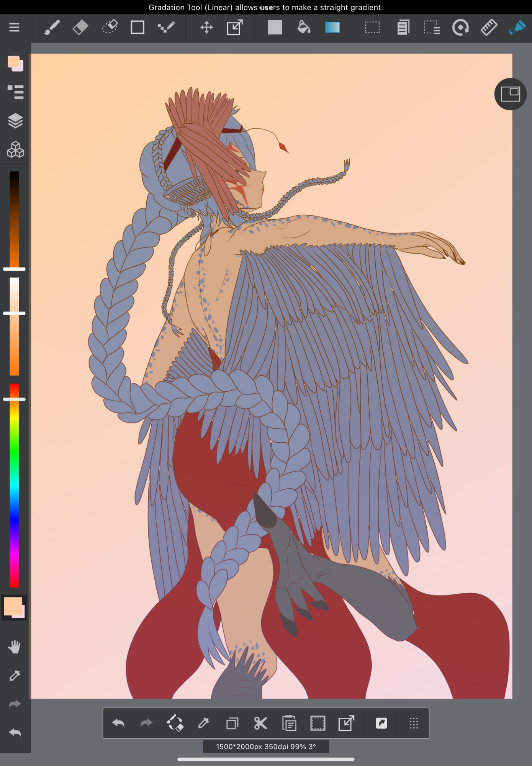Open the hamburger main menu
The height and width of the screenshot is (766, 532).
(x=14, y=28)
